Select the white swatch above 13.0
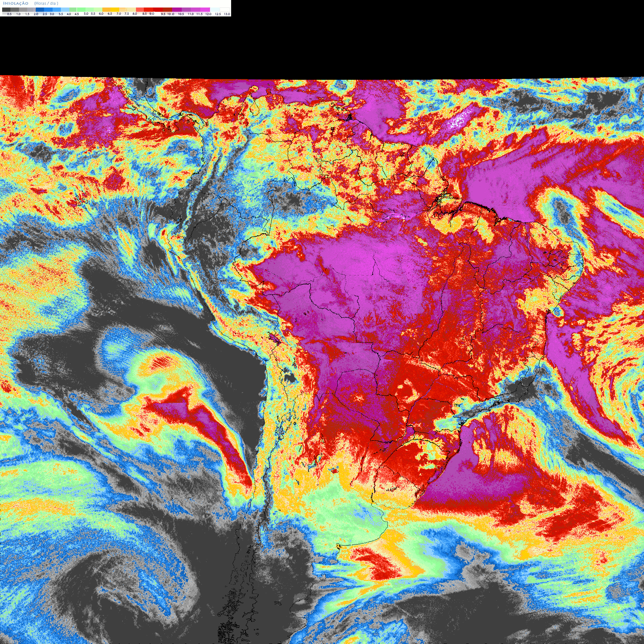Screen dimensions: 644x644 click(x=225, y=10)
